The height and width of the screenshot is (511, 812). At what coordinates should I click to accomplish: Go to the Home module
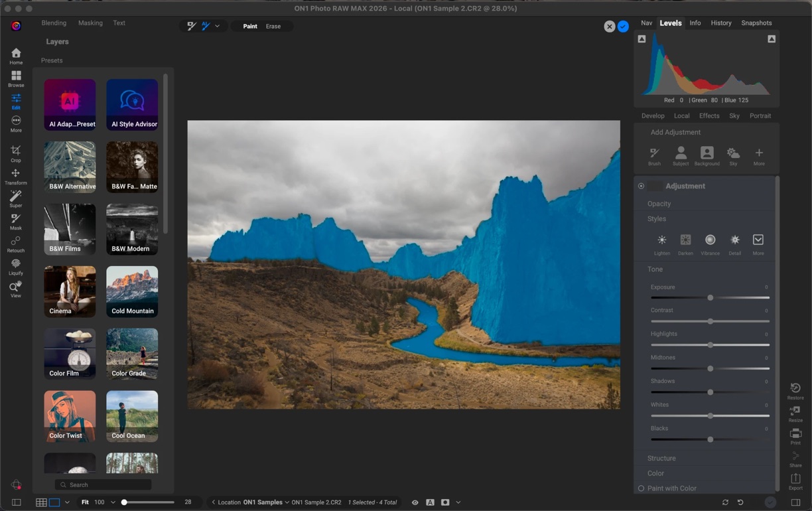coord(16,56)
